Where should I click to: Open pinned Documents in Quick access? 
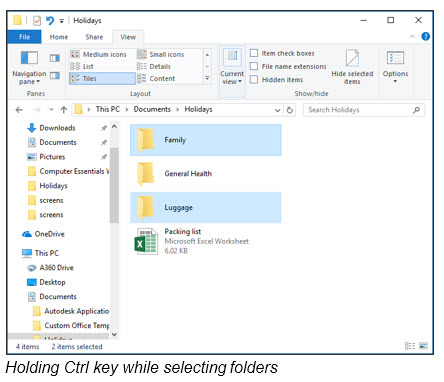[x=58, y=142]
